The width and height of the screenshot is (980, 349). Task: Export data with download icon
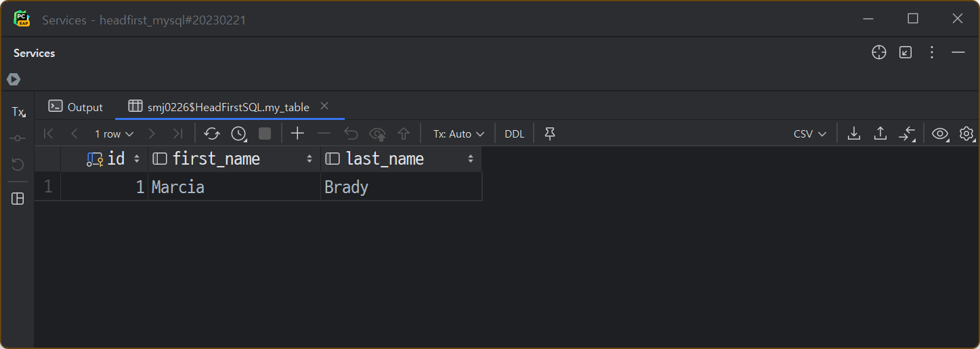(854, 134)
